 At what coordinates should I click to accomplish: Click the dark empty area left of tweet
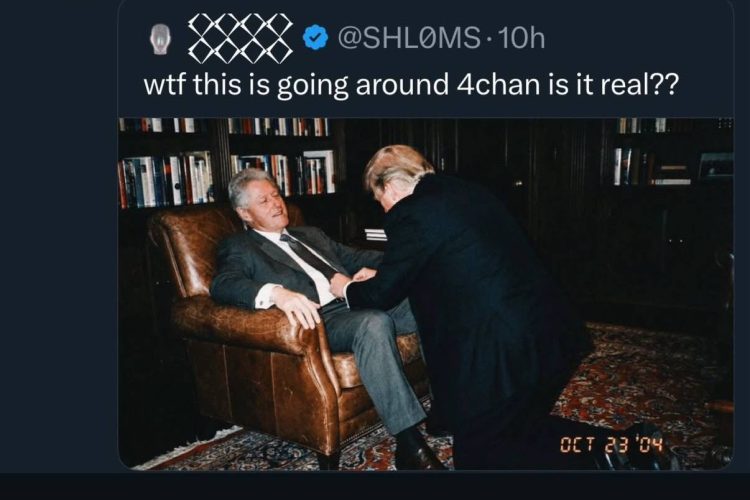(57, 239)
